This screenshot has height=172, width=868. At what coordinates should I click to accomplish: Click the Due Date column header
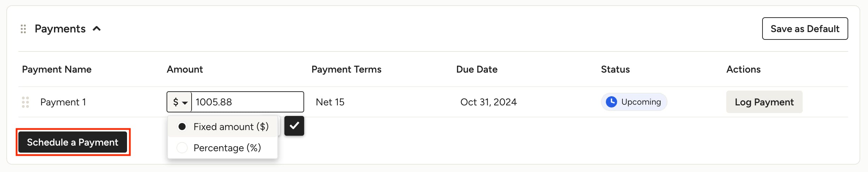point(477,69)
